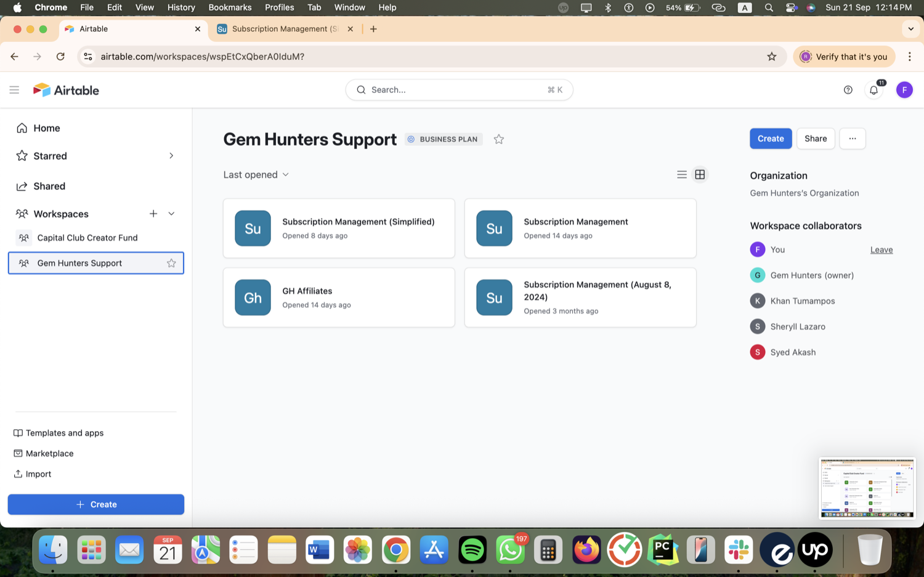This screenshot has height=577, width=924.
Task: Star the Gem Hunters Support workspace heading
Action: coord(499,139)
